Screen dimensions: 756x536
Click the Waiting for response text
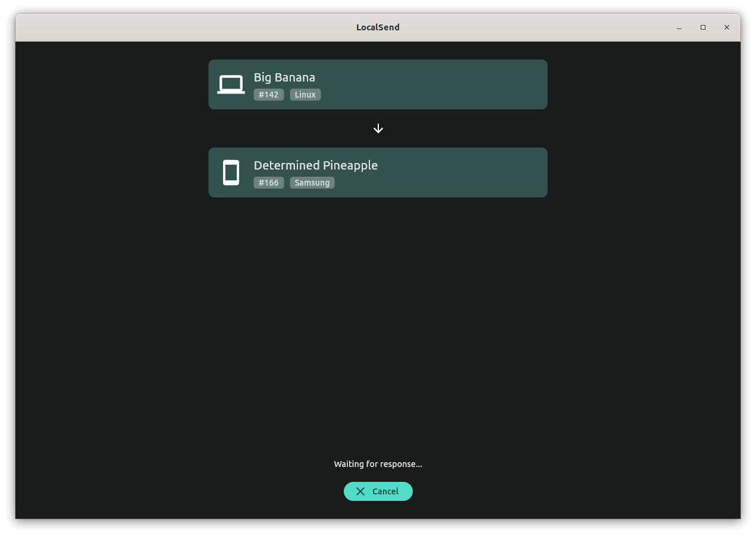pos(378,464)
